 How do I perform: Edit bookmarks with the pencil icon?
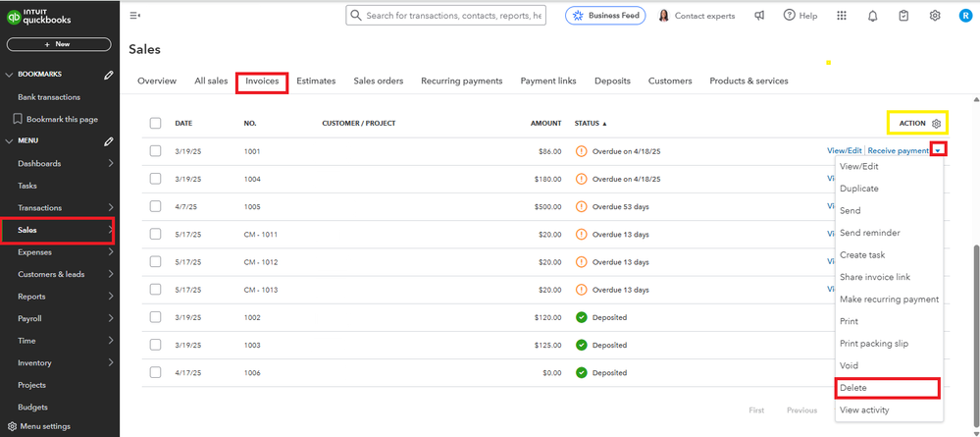point(109,75)
